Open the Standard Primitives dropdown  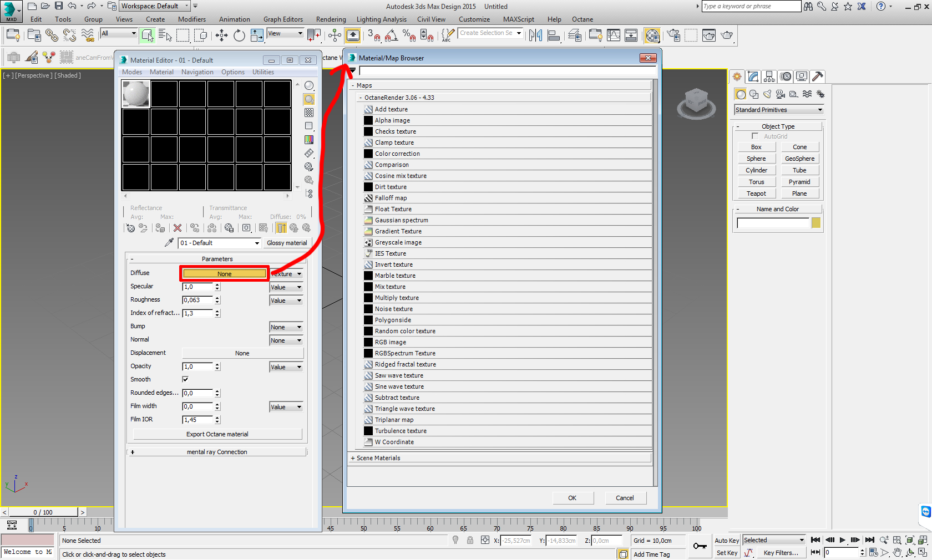(779, 110)
